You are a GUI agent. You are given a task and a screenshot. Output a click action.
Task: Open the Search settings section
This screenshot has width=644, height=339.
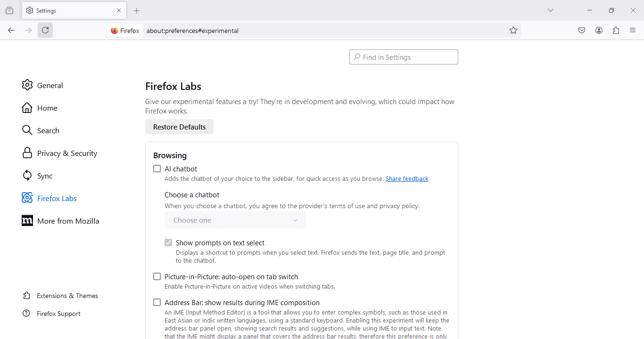(48, 130)
